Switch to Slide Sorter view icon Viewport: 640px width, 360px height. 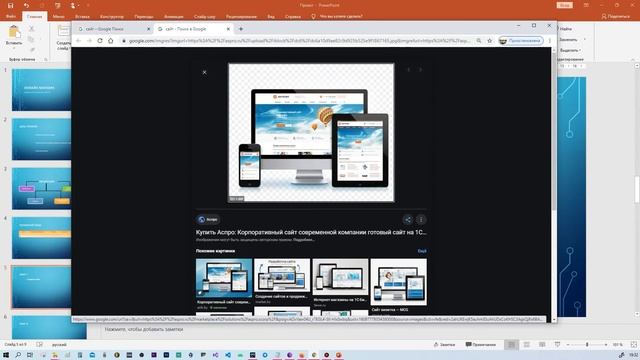527,345
